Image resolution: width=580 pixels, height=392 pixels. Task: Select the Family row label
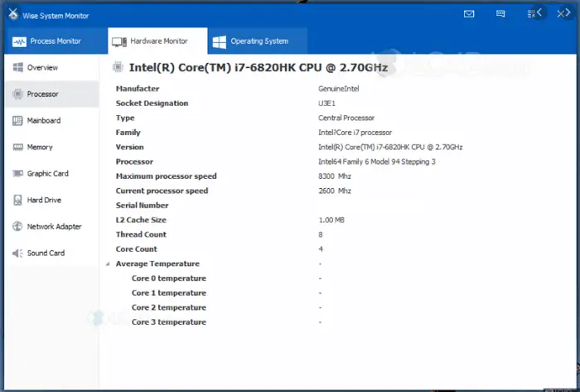128,133
